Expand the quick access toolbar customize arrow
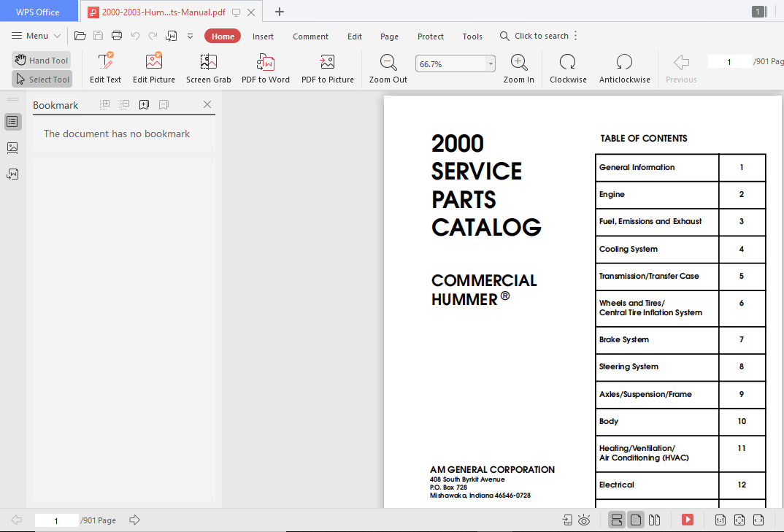This screenshot has width=784, height=532. pyautogui.click(x=190, y=36)
